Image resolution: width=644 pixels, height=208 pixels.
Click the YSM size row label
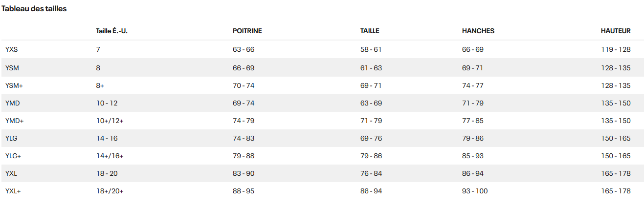point(12,68)
